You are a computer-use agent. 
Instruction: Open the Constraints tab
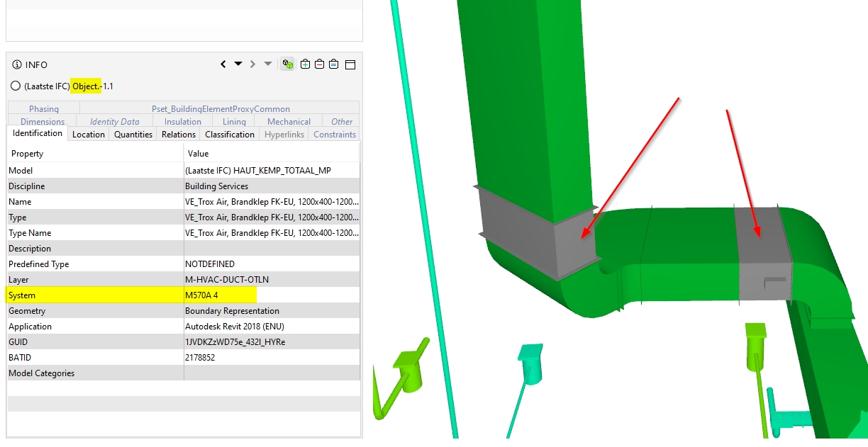coord(335,134)
